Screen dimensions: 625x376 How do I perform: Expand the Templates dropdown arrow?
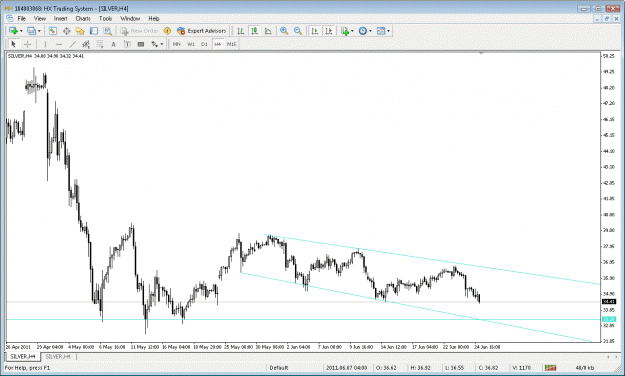click(x=389, y=31)
